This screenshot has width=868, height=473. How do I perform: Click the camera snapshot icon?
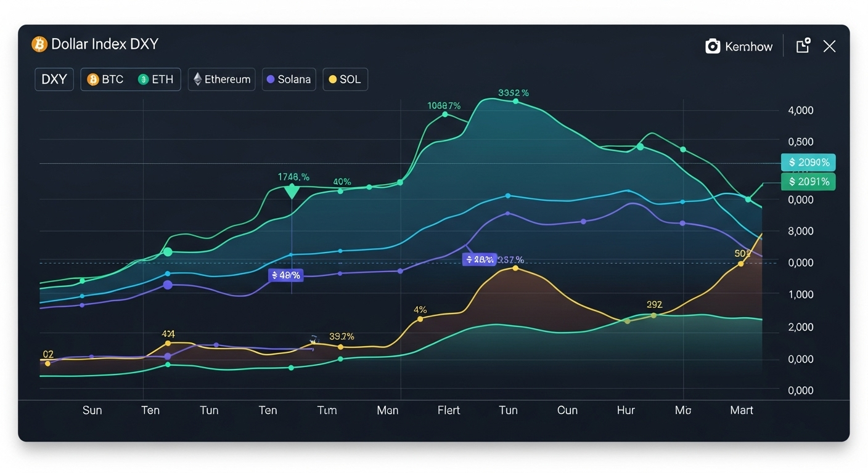713,46
